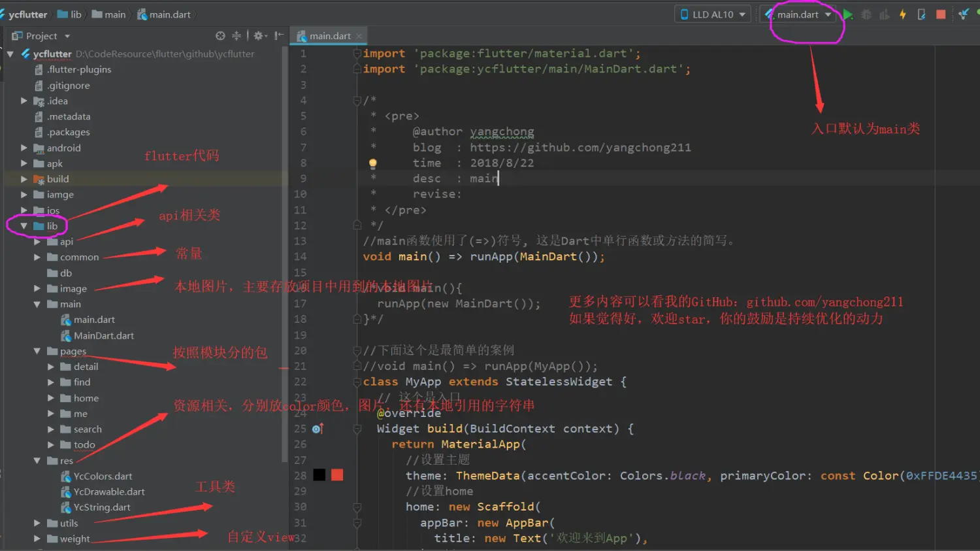Trigger Flutter hot reload lightning icon

click(903, 14)
